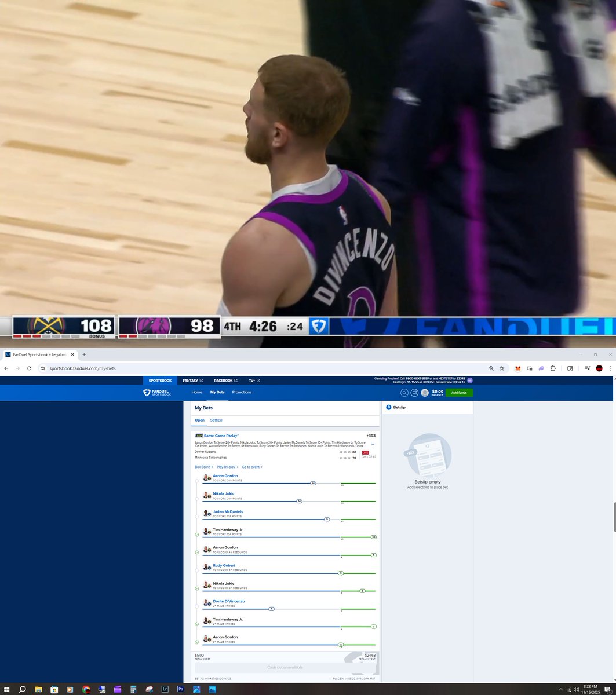616x695 pixels.
Task: Click Jaden McDaniels points progress marker 9
Action: [x=327, y=519]
